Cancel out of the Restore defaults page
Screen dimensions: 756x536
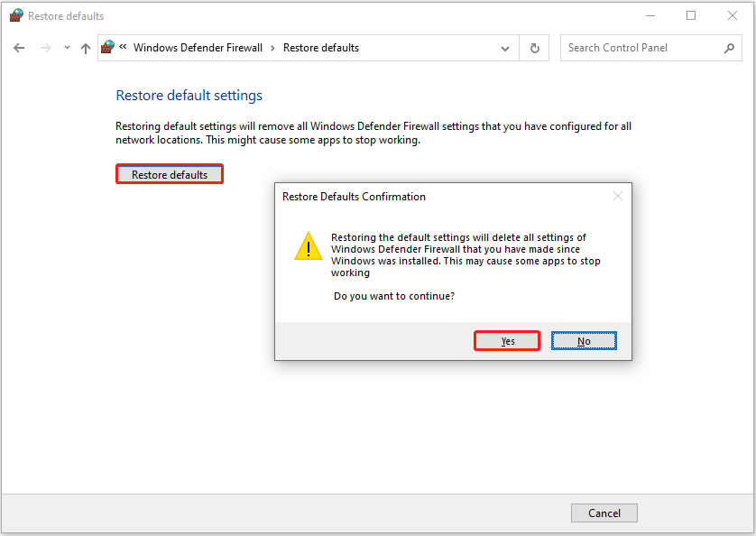(x=604, y=513)
